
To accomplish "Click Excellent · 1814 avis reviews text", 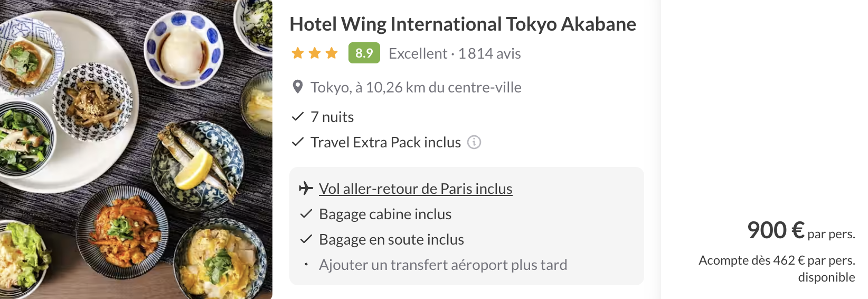I will (455, 53).
